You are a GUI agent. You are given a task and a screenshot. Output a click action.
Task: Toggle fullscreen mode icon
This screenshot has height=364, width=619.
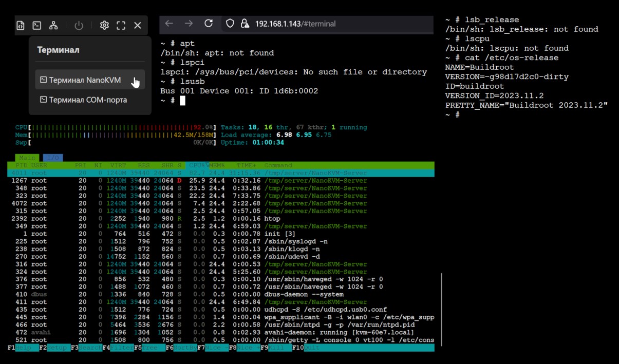[x=121, y=25]
